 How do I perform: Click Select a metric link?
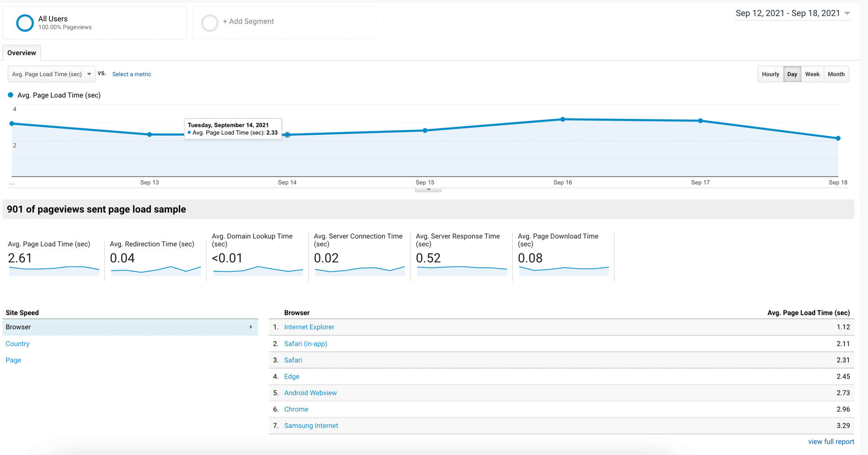click(x=132, y=74)
